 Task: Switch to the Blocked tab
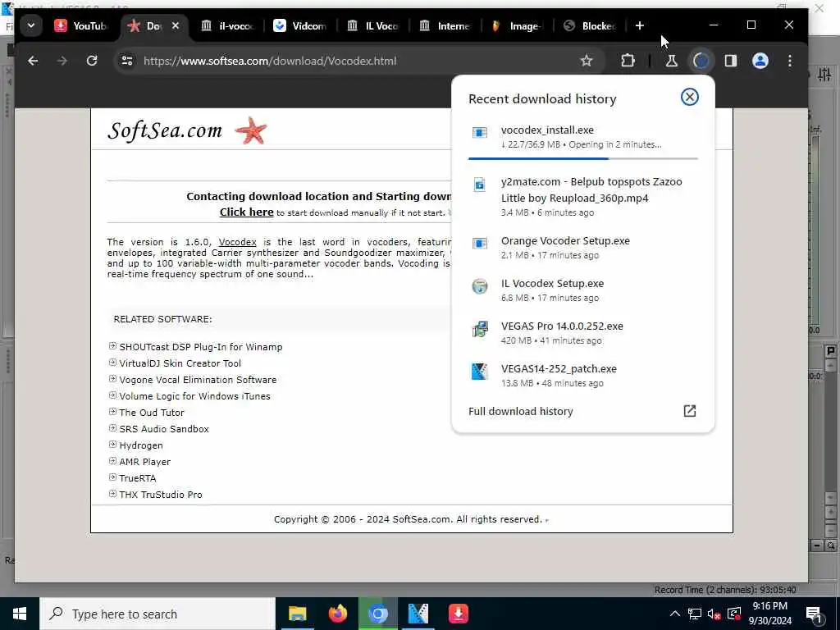pyautogui.click(x=591, y=25)
